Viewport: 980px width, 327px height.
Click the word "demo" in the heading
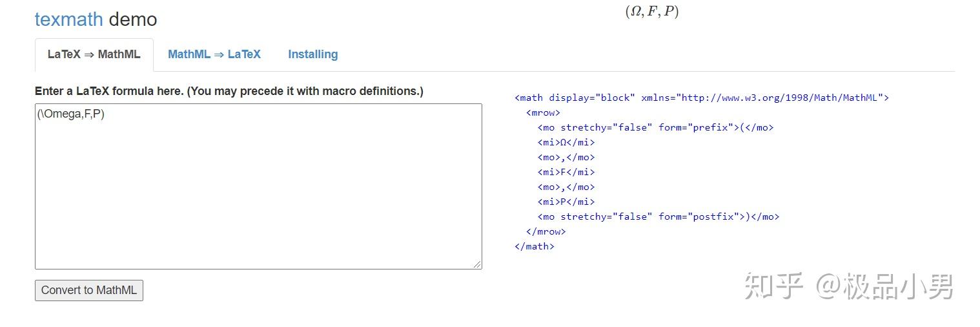[132, 19]
